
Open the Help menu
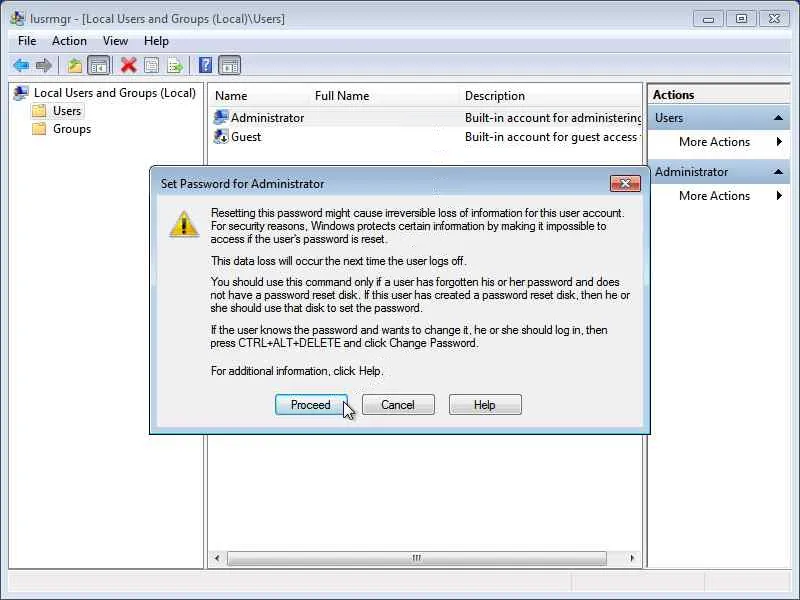[x=156, y=41]
